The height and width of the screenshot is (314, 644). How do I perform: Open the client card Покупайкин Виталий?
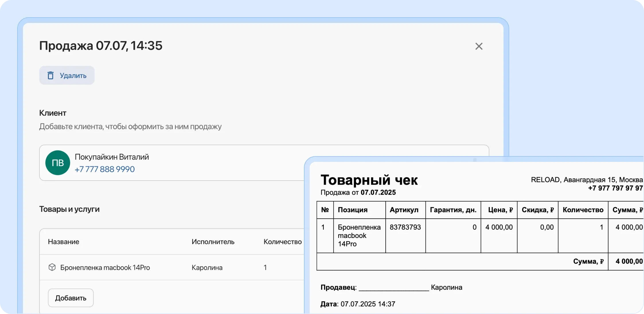coord(112,157)
